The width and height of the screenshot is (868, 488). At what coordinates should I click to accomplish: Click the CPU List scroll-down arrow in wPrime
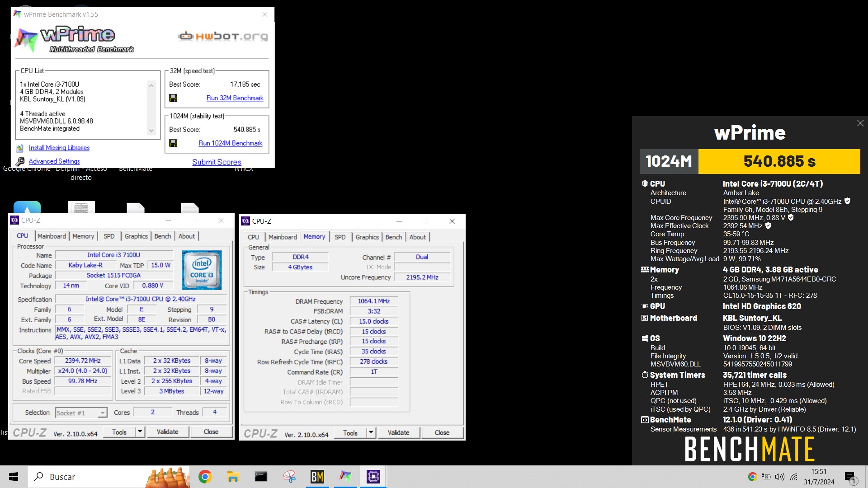pos(151,131)
